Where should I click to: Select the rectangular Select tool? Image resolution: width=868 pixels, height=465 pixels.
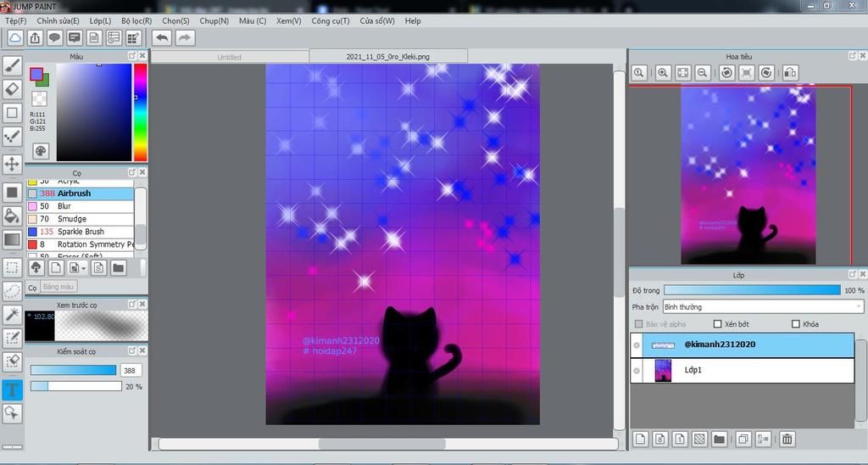pyautogui.click(x=12, y=267)
